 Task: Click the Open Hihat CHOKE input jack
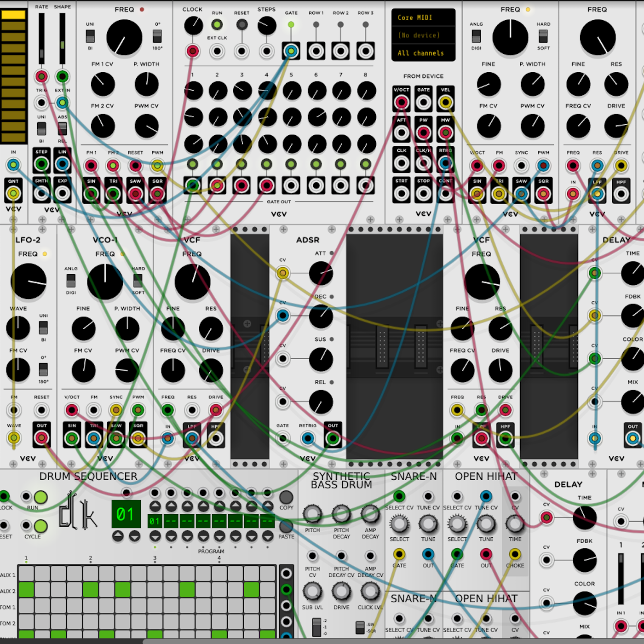[x=515, y=554]
